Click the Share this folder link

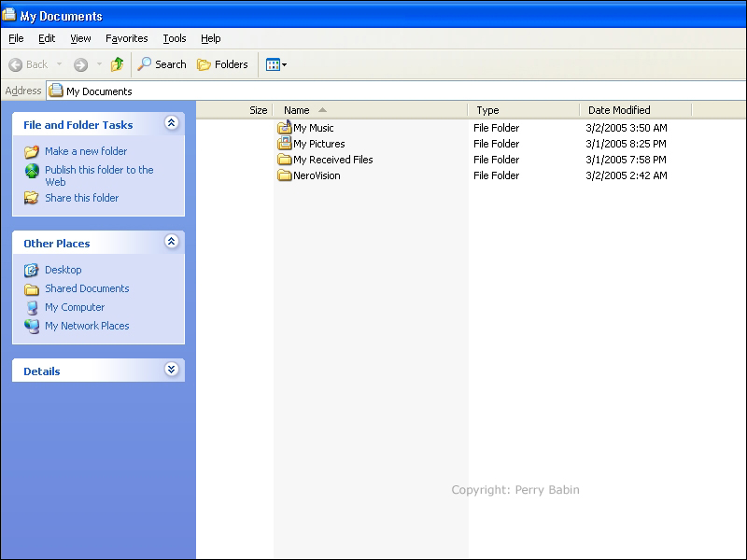click(82, 198)
